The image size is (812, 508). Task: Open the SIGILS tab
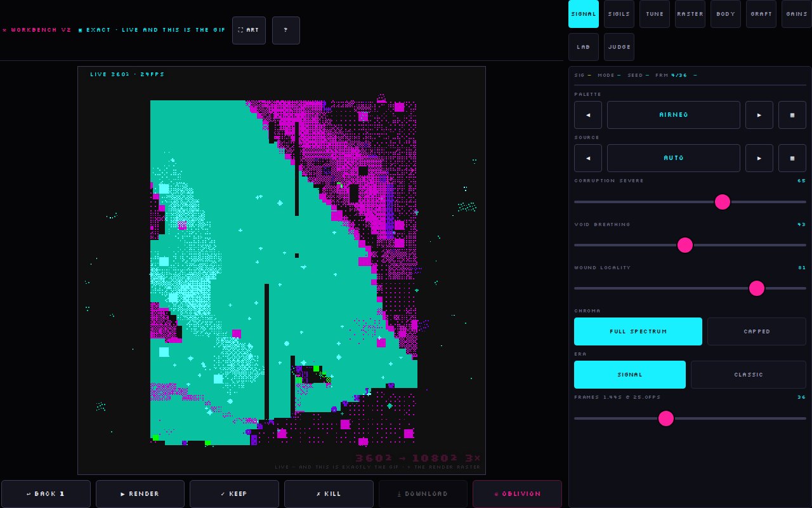click(619, 14)
